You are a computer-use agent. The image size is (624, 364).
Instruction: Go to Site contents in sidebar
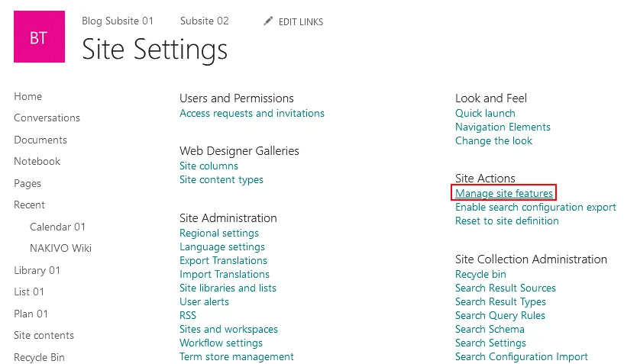tap(44, 336)
